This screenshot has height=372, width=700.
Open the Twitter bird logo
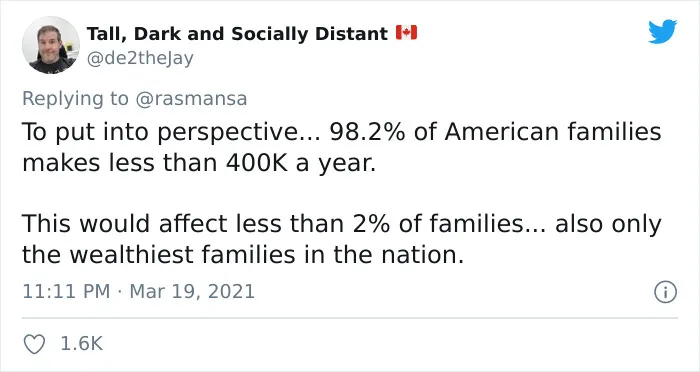[662, 32]
